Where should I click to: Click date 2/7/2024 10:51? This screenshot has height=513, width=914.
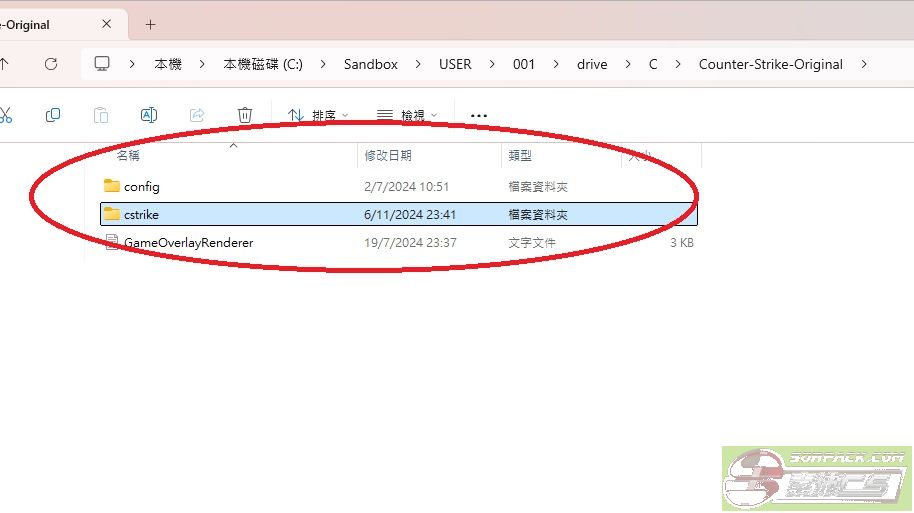coord(406,187)
